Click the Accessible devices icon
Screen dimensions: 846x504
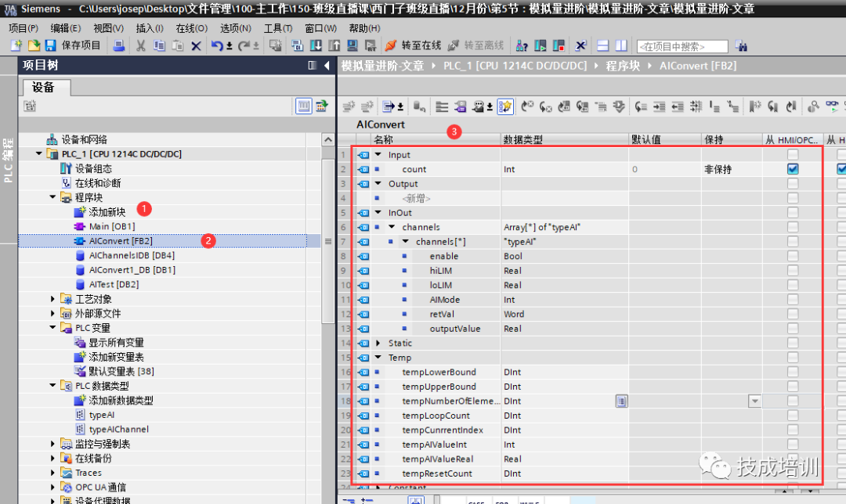[x=522, y=46]
